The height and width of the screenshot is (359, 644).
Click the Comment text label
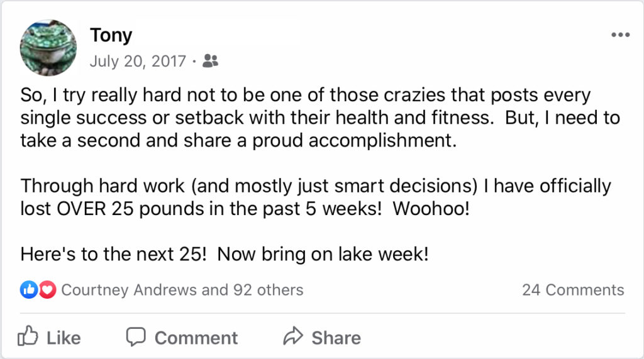[196, 338]
